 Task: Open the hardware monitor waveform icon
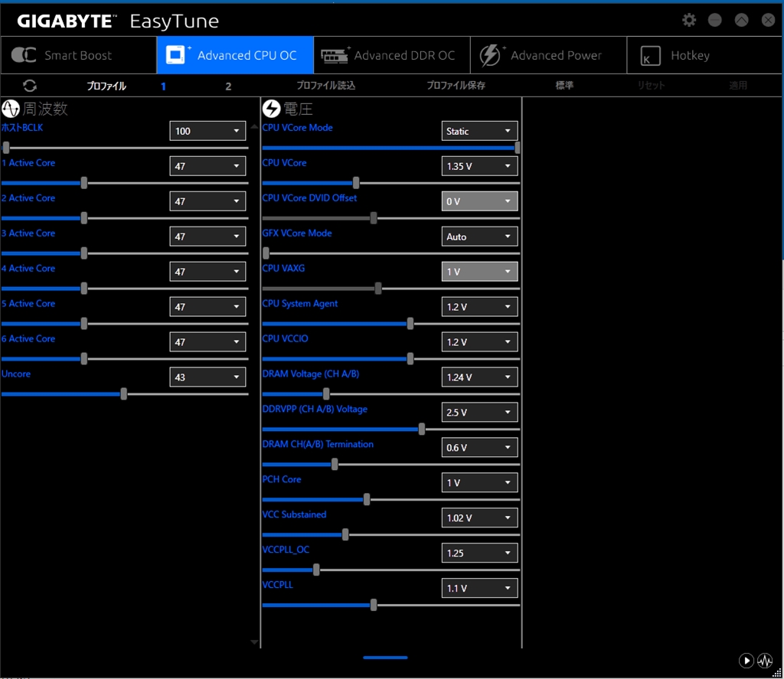pyautogui.click(x=765, y=661)
